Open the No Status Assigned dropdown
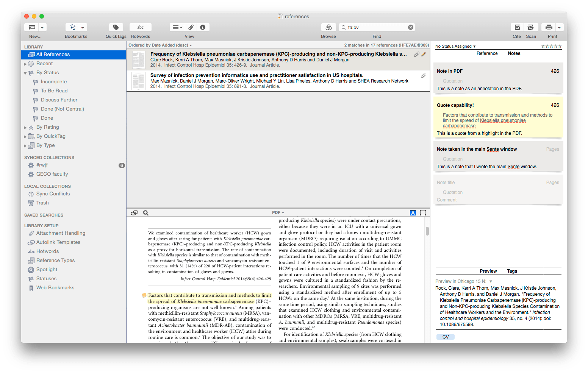The height and width of the screenshot is (373, 588). point(455,46)
